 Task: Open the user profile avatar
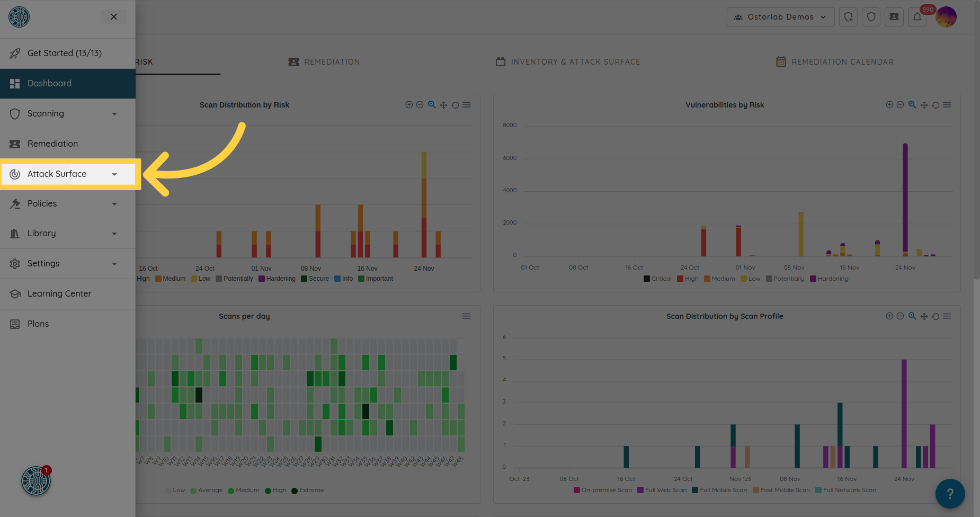tap(946, 17)
